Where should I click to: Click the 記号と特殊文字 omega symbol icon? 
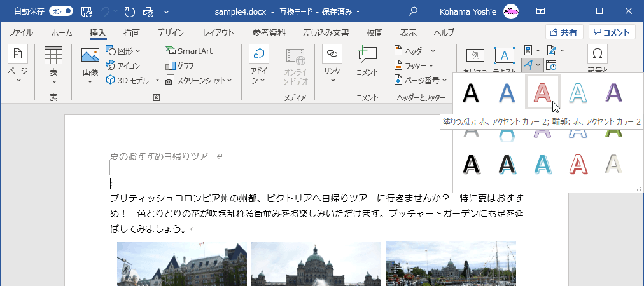[x=597, y=53]
